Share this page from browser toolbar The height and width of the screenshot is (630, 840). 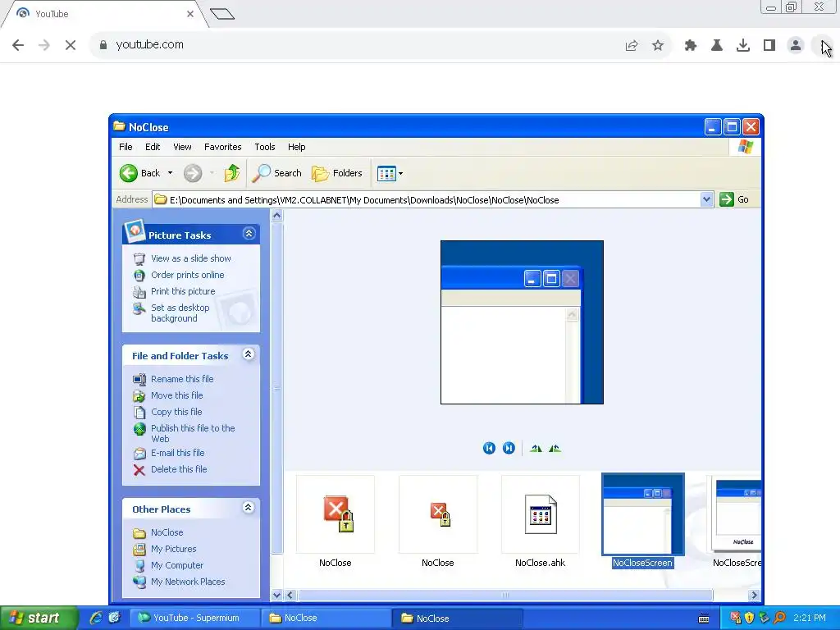(x=632, y=46)
